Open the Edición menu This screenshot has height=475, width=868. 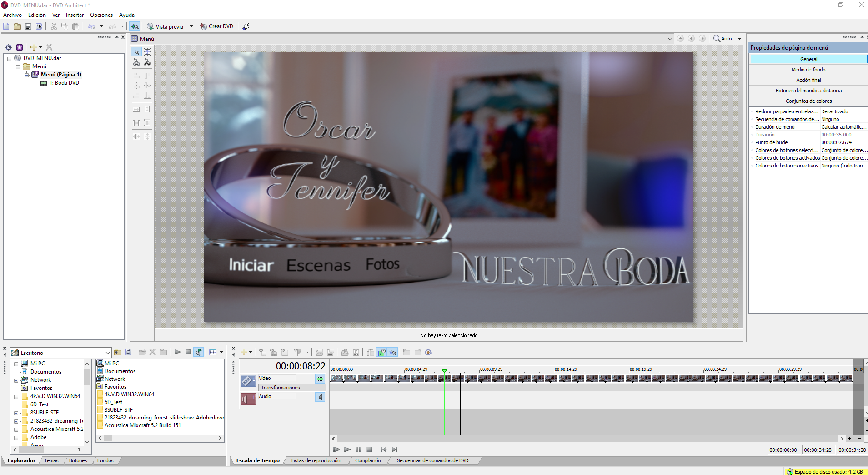pyautogui.click(x=37, y=15)
